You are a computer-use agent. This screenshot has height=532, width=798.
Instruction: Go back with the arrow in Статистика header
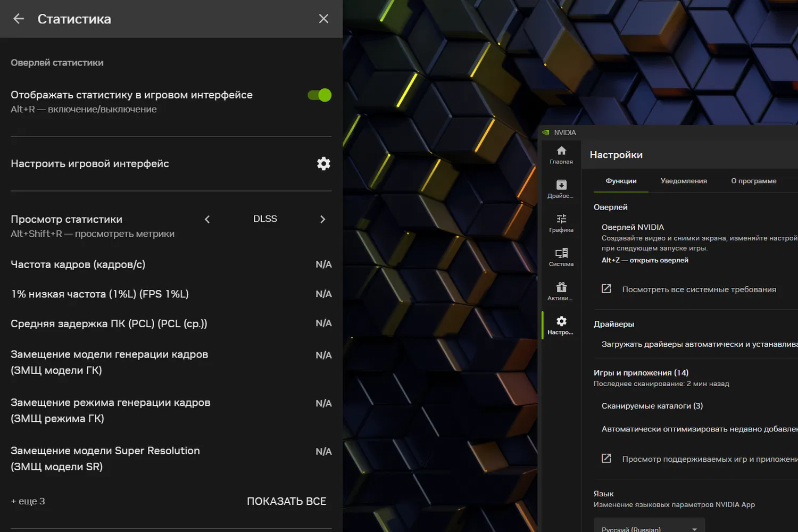click(x=19, y=19)
